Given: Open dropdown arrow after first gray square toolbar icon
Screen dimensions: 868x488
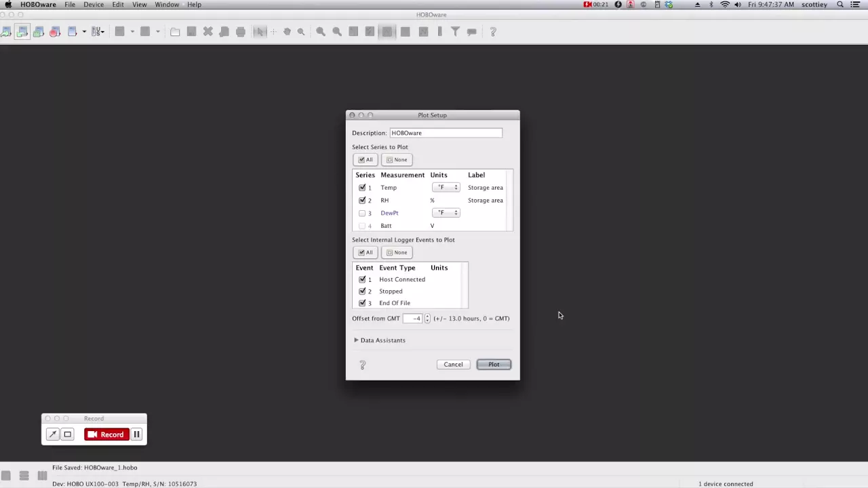Looking at the screenshot, I should tap(132, 31).
